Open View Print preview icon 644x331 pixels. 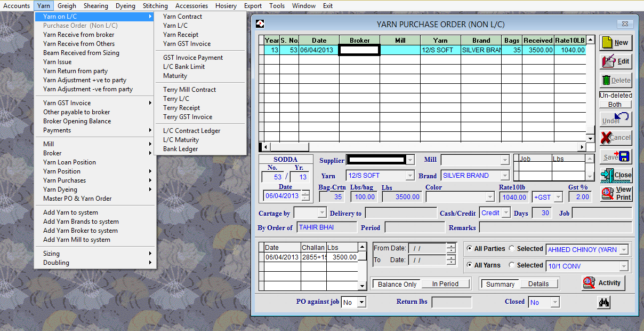point(608,193)
